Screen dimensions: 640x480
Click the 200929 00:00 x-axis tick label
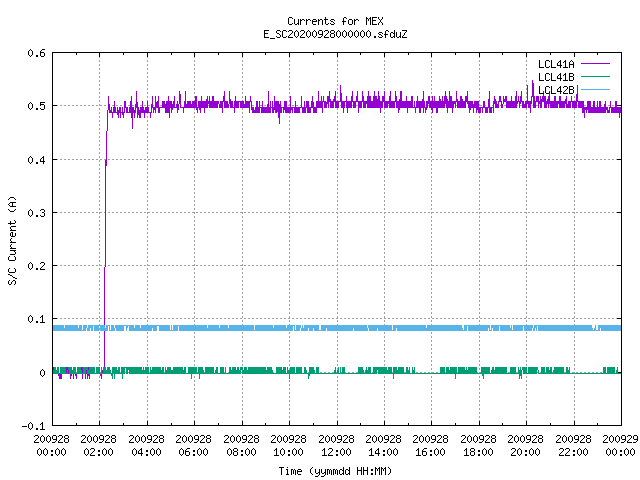(x=620, y=446)
